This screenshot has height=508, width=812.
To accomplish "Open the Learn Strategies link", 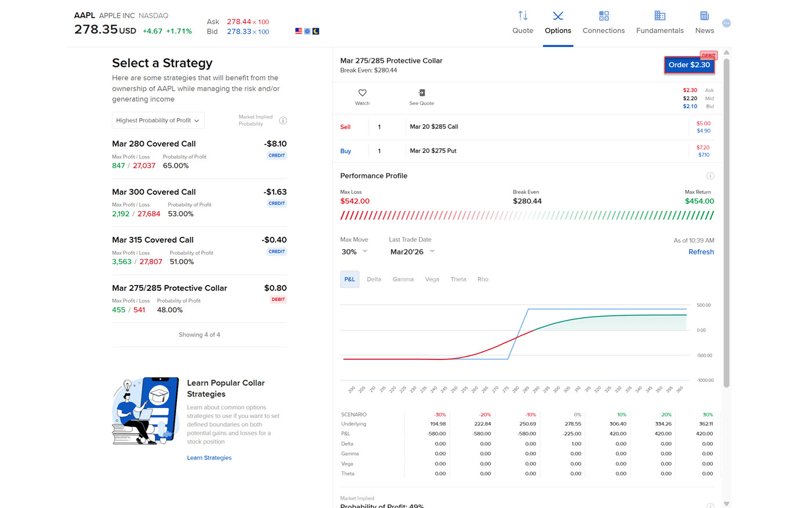I will pyautogui.click(x=209, y=457).
